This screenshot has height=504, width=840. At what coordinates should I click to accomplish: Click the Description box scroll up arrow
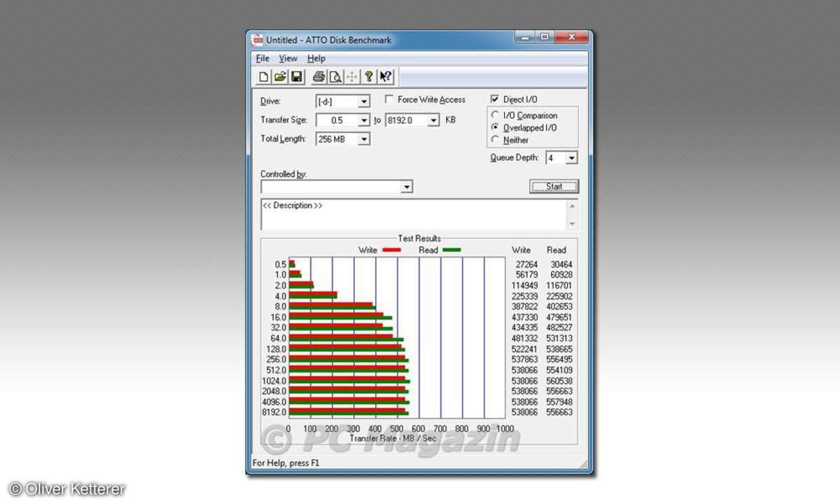click(573, 206)
